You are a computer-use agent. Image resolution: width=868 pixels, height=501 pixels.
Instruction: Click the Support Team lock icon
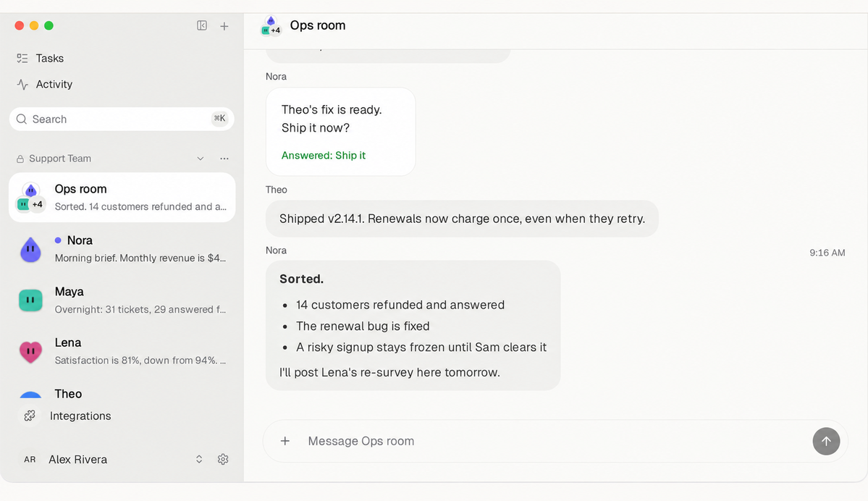[x=20, y=159]
